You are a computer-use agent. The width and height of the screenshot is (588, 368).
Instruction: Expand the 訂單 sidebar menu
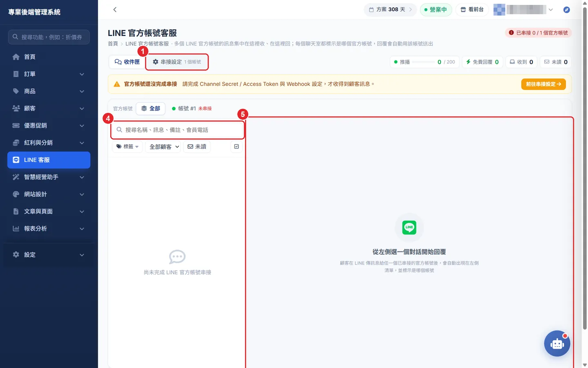49,74
